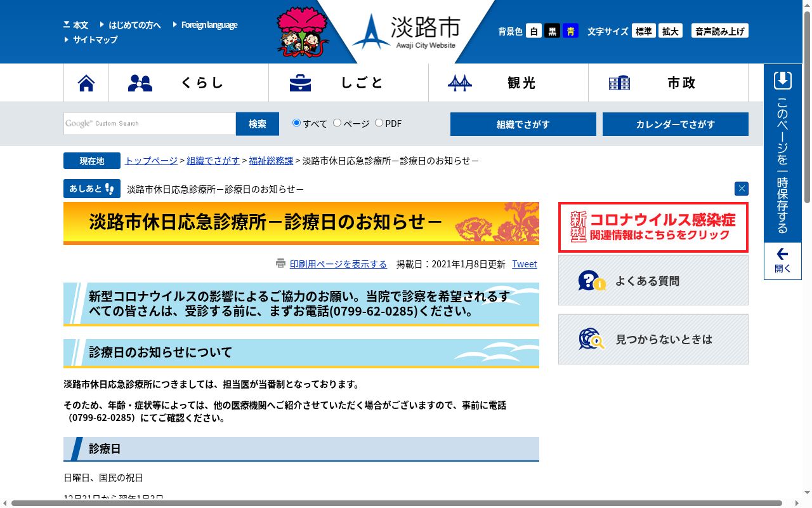
Task: Open the くらし people icon menu
Action: tap(140, 83)
